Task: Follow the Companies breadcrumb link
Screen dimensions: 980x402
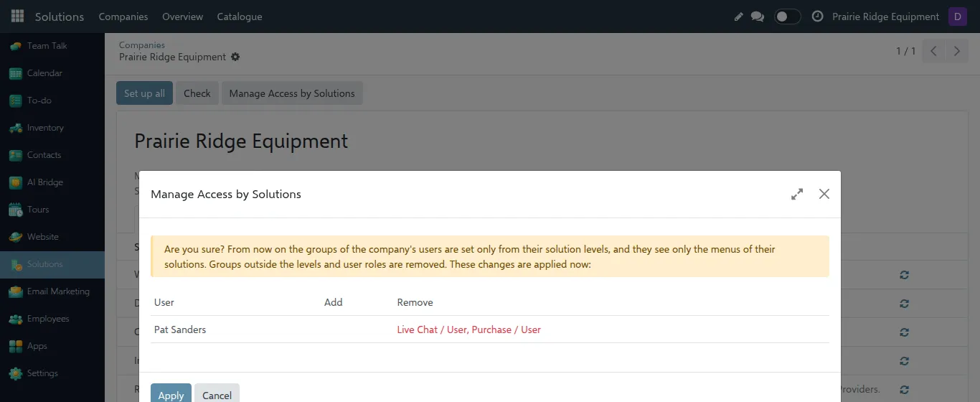Action: click(x=142, y=45)
